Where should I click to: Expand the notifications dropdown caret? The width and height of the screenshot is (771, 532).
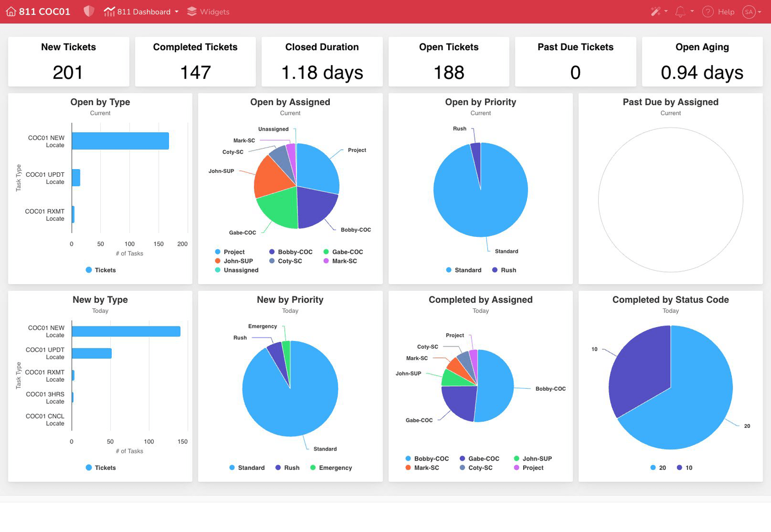[692, 11]
